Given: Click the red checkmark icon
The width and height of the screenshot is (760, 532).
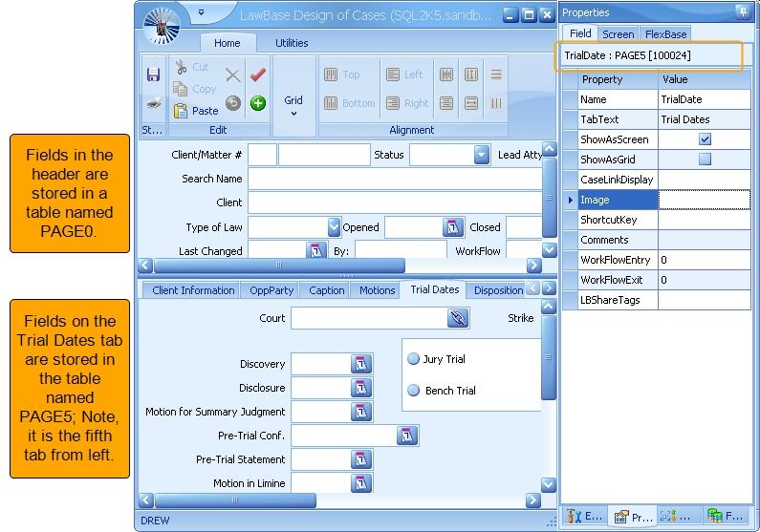Looking at the screenshot, I should click(x=258, y=74).
